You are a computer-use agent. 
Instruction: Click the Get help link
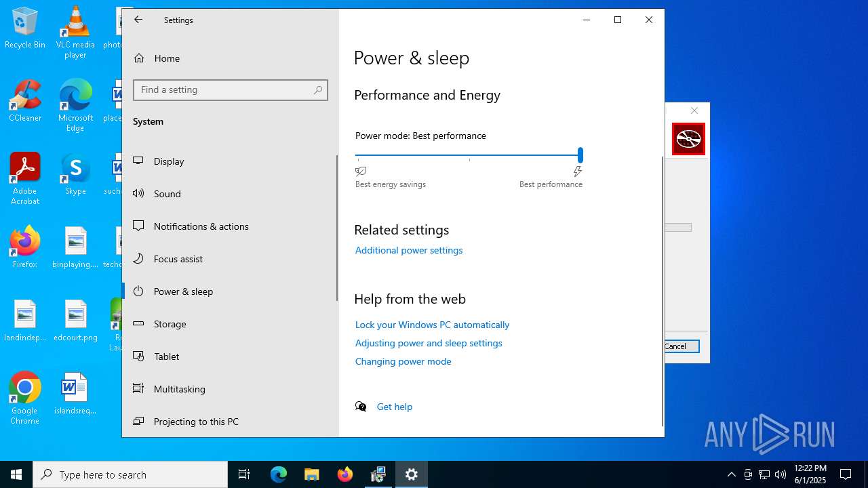pyautogui.click(x=395, y=407)
